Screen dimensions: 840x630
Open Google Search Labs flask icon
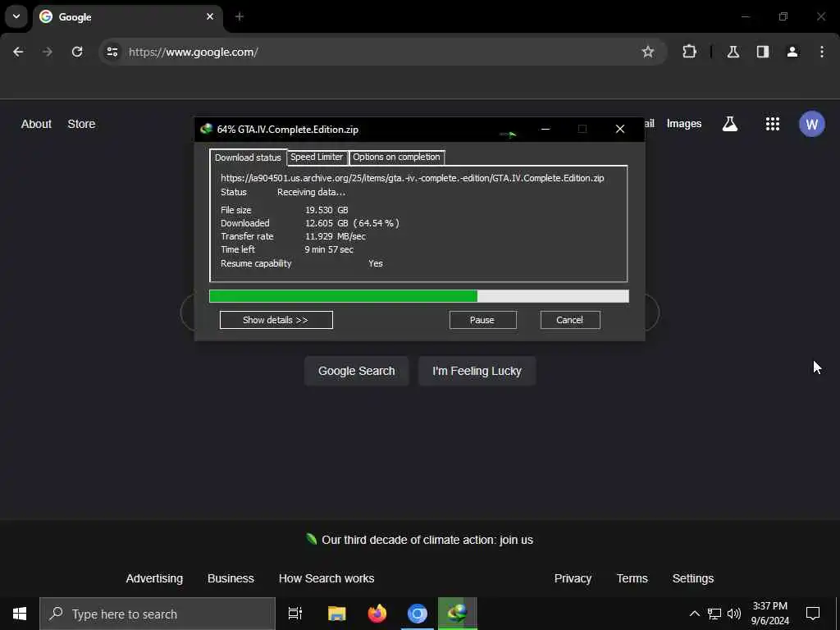tap(729, 124)
